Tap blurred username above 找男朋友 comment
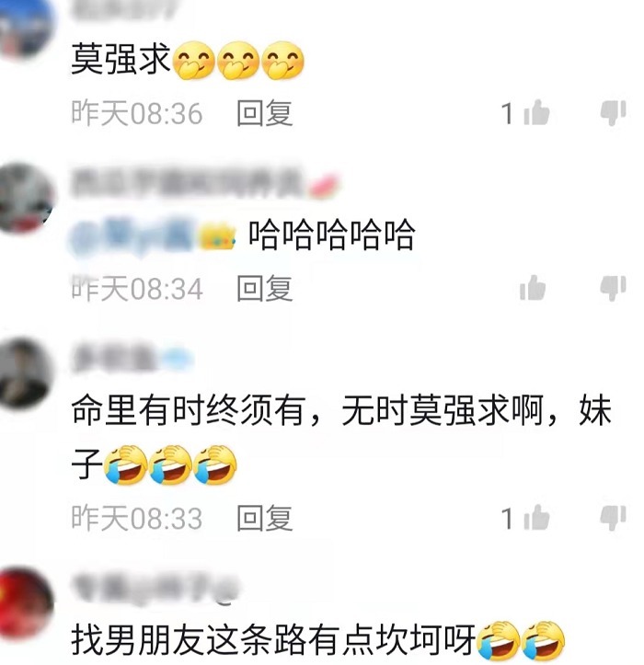Image resolution: width=644 pixels, height=665 pixels. point(155,588)
